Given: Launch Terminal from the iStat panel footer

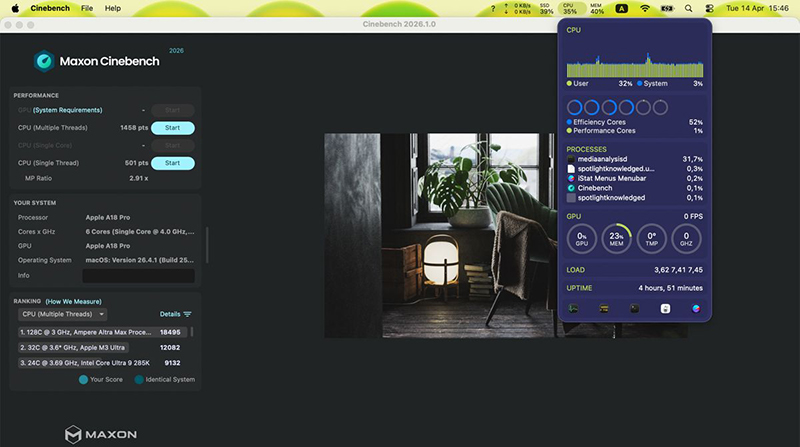Looking at the screenshot, I should click(x=634, y=309).
